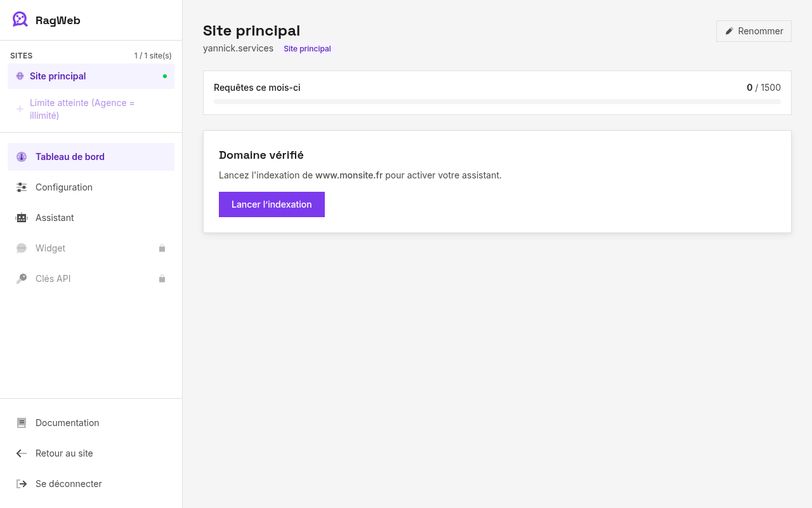The image size is (812, 508).
Task: Click the www.monsite.fr domain in the message
Action: [349, 175]
